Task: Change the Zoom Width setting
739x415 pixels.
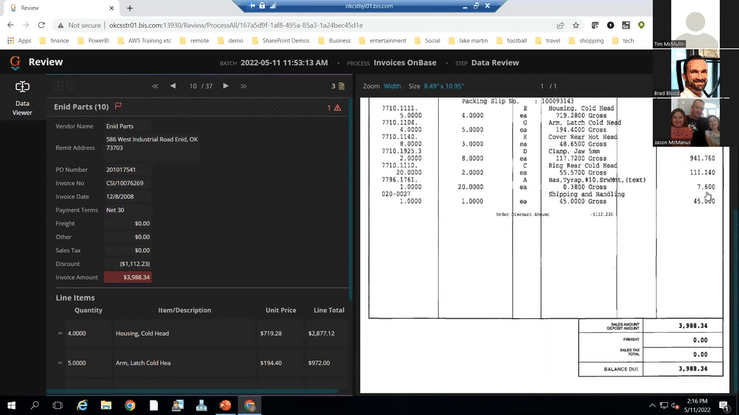Action: coord(392,86)
